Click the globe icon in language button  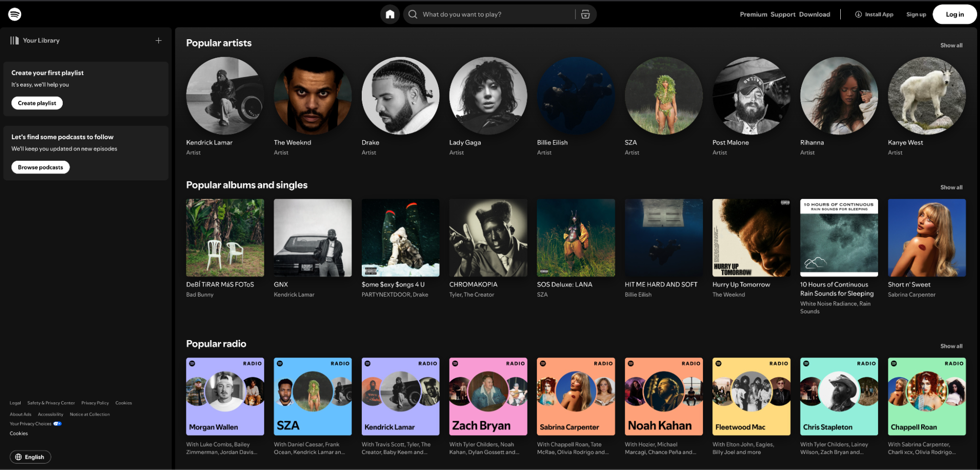coord(18,457)
